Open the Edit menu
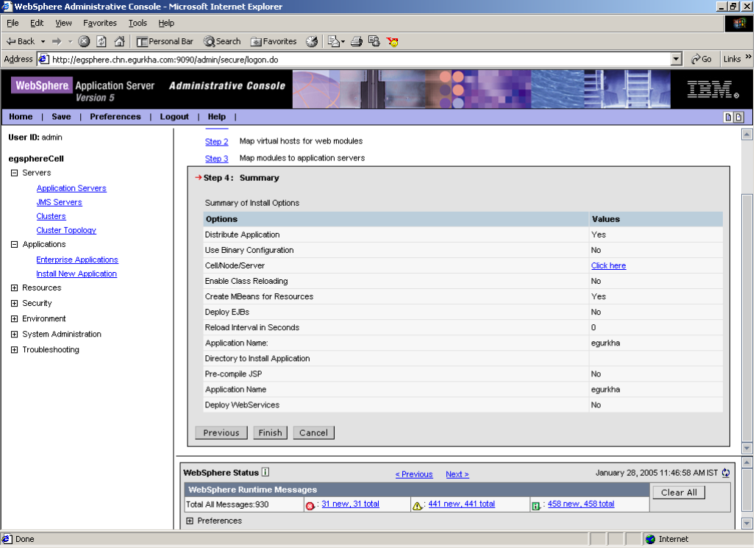This screenshot has width=756, height=550. tap(37, 23)
